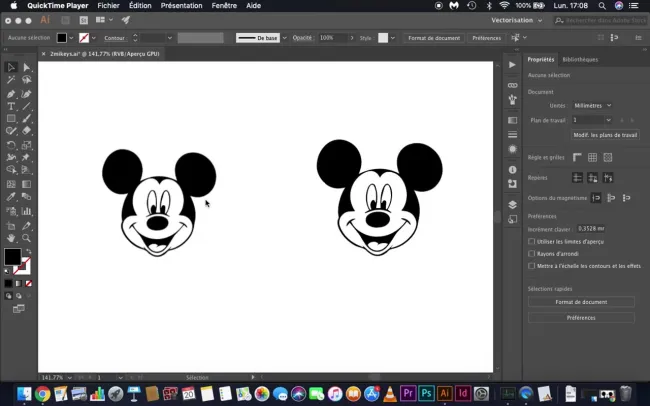Open the Fenêtre menu
The width and height of the screenshot is (650, 406).
click(x=224, y=6)
